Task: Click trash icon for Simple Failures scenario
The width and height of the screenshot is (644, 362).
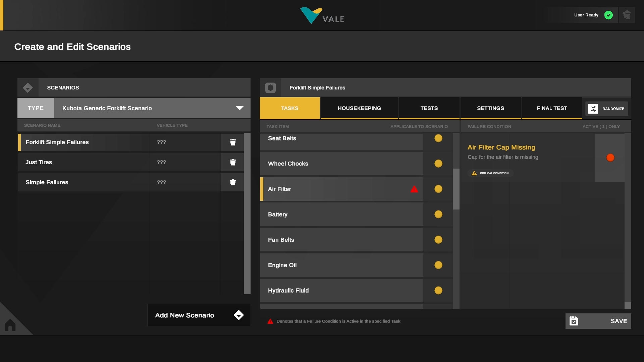Action: tap(233, 182)
